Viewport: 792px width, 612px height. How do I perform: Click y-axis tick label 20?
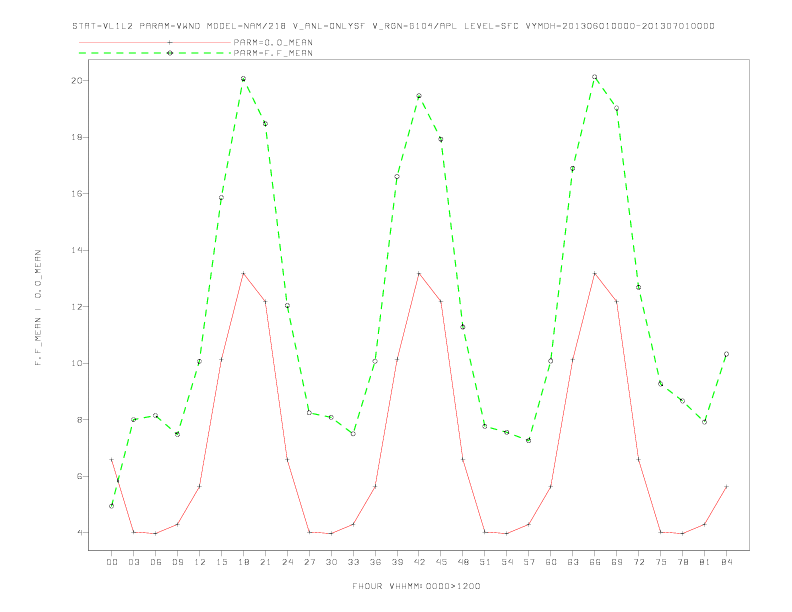[x=78, y=81]
